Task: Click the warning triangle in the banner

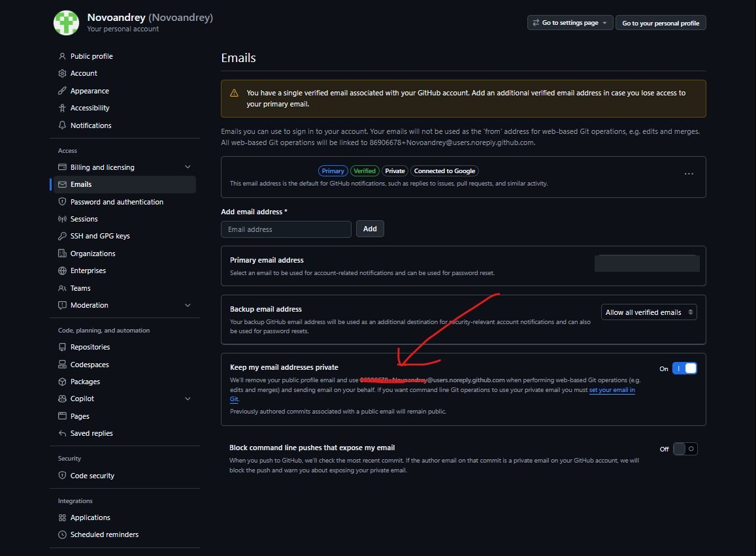Action: tap(235, 93)
